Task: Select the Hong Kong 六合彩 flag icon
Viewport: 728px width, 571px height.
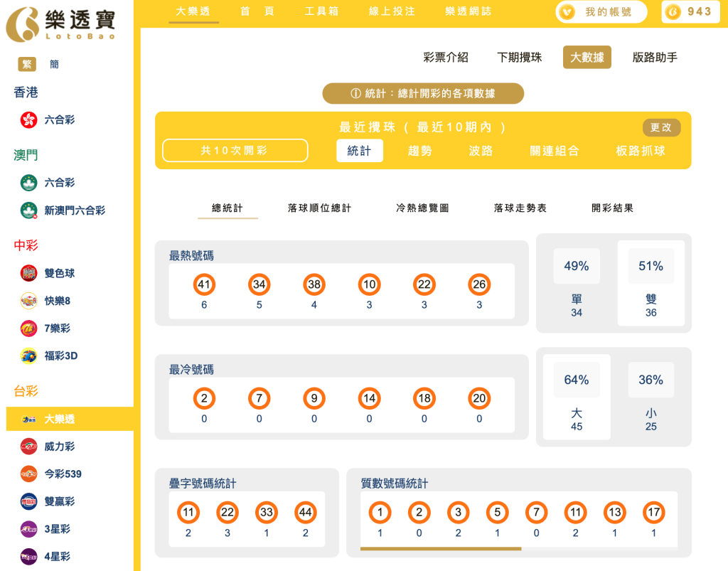Action: 28,120
